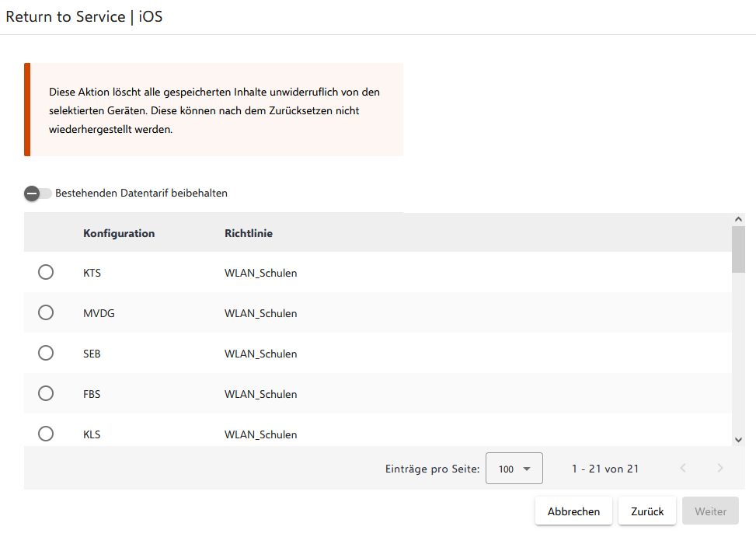Screen dimensions: 756x537
Task: Sort by the Konfiguration column header
Action: [119, 233]
